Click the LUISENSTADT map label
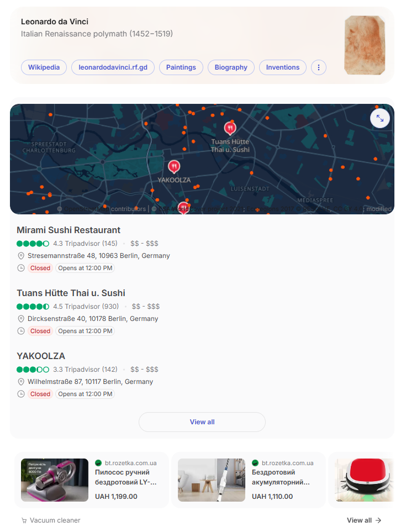 pos(250,189)
